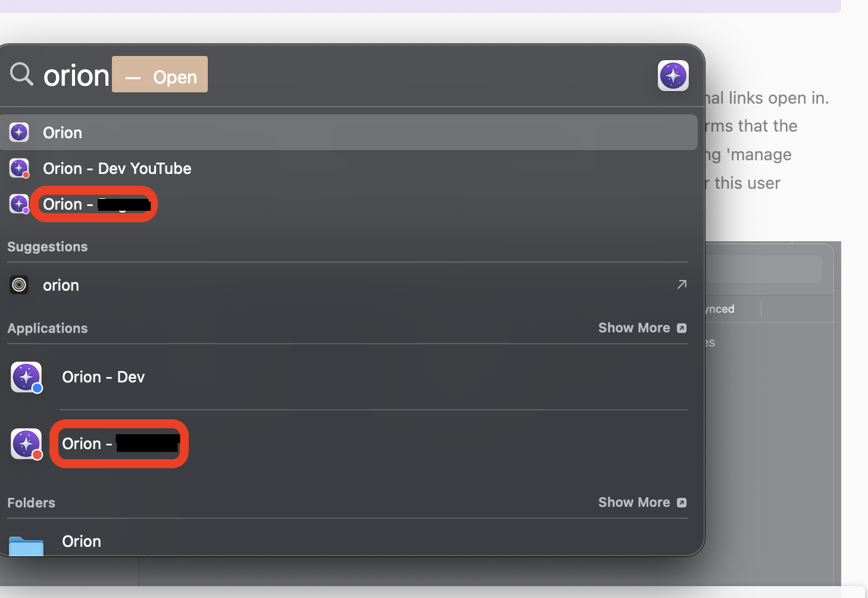
Task: Click the Orion - Dev application icon
Action: point(27,378)
